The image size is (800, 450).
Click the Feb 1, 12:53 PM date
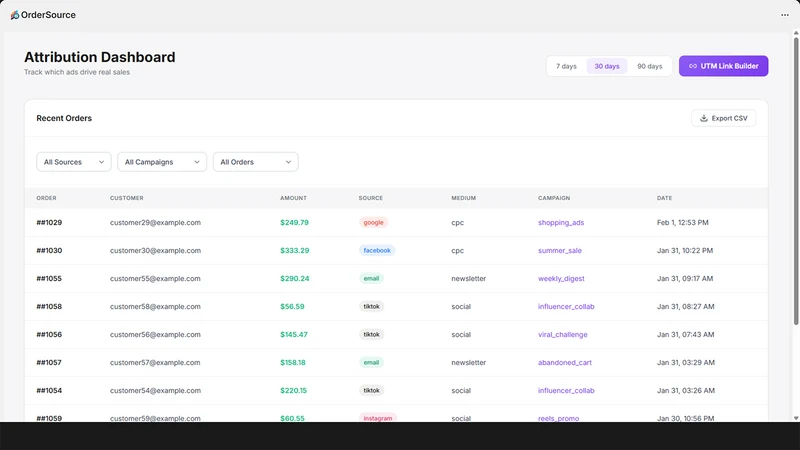(x=683, y=222)
